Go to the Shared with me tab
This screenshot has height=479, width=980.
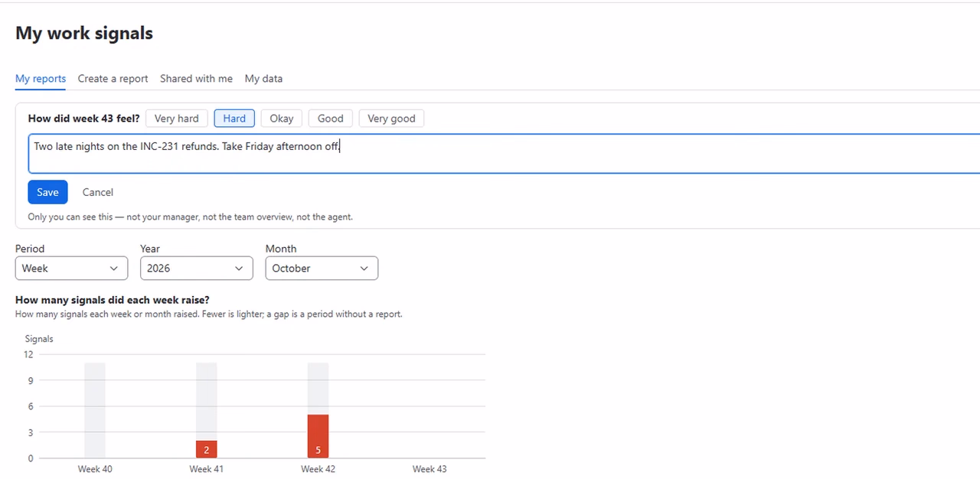pos(196,79)
